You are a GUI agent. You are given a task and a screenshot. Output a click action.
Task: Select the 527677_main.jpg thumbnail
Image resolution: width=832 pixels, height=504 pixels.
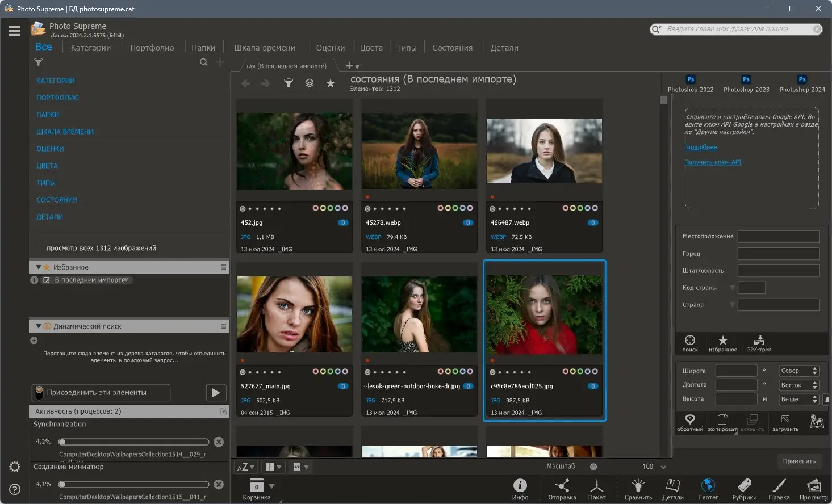click(294, 314)
